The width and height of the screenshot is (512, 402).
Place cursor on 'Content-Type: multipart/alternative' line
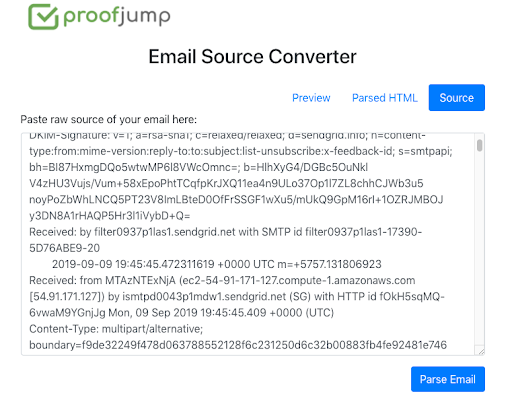click(x=116, y=329)
